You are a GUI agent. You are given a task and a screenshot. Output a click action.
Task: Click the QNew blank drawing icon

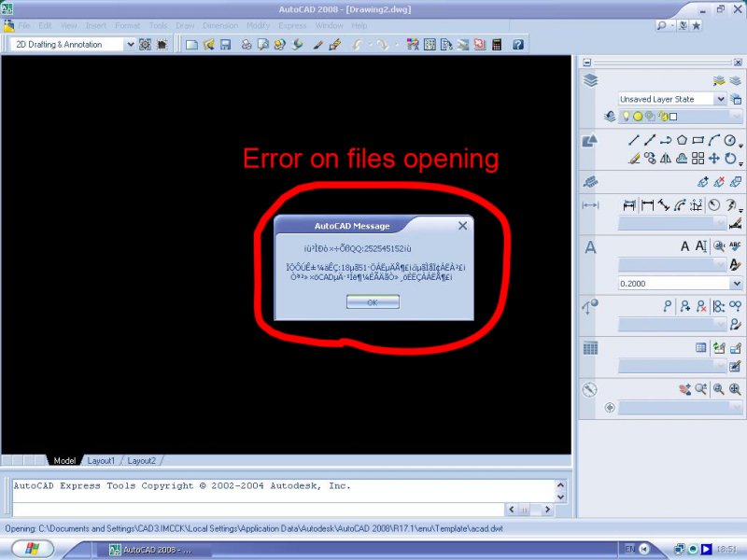coord(191,45)
